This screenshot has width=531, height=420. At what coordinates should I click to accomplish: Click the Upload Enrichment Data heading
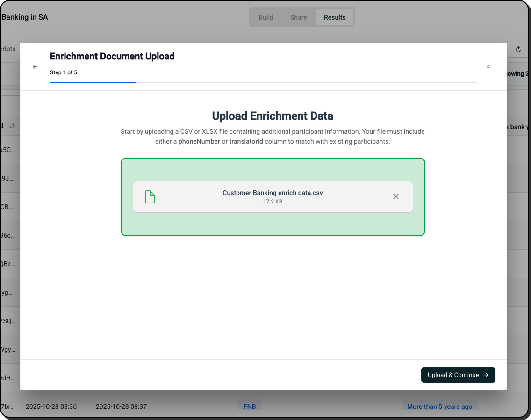(x=273, y=116)
